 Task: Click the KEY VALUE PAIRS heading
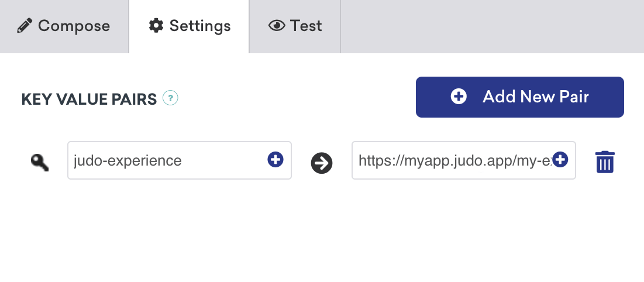point(89,99)
